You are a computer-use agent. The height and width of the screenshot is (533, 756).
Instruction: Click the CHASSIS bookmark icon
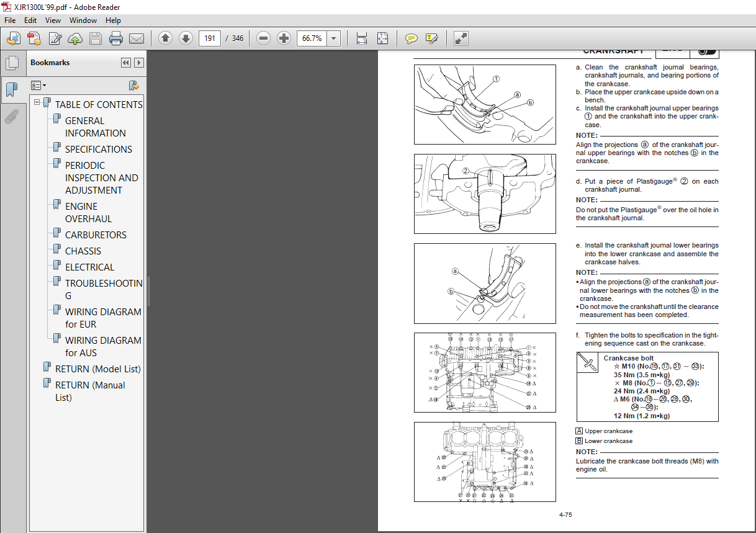57,249
